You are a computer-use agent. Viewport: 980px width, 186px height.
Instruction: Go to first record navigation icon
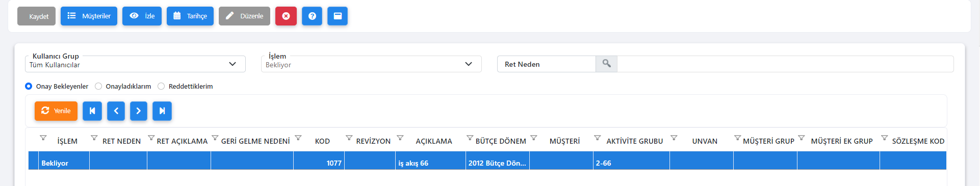(x=92, y=111)
